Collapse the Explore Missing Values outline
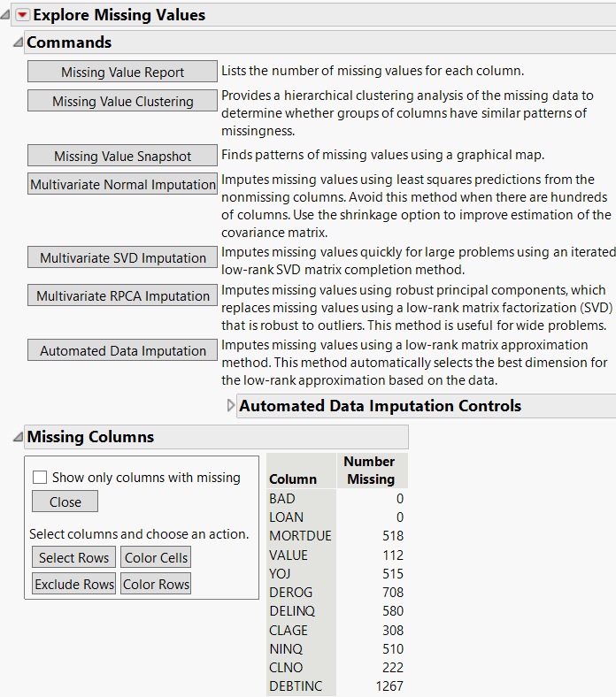Screen dimensions: 616x697 click(x=7, y=15)
